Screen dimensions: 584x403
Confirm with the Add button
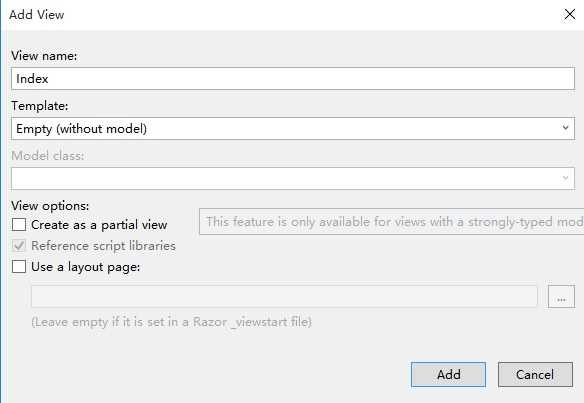448,374
